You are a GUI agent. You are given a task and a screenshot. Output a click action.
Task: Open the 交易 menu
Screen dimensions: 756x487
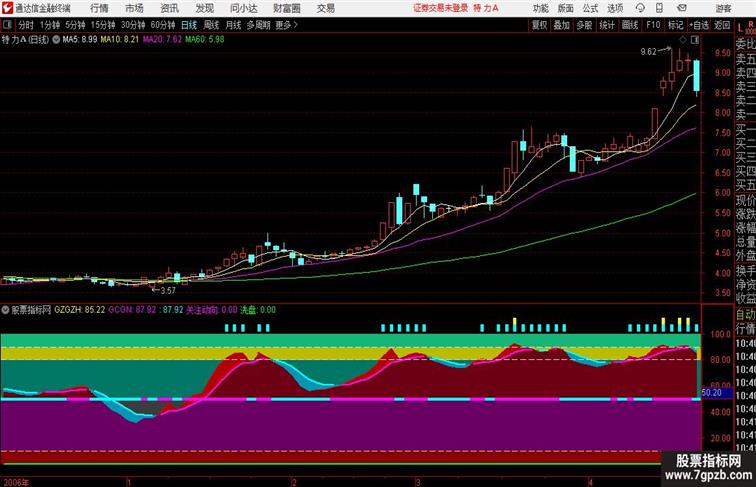tap(325, 8)
